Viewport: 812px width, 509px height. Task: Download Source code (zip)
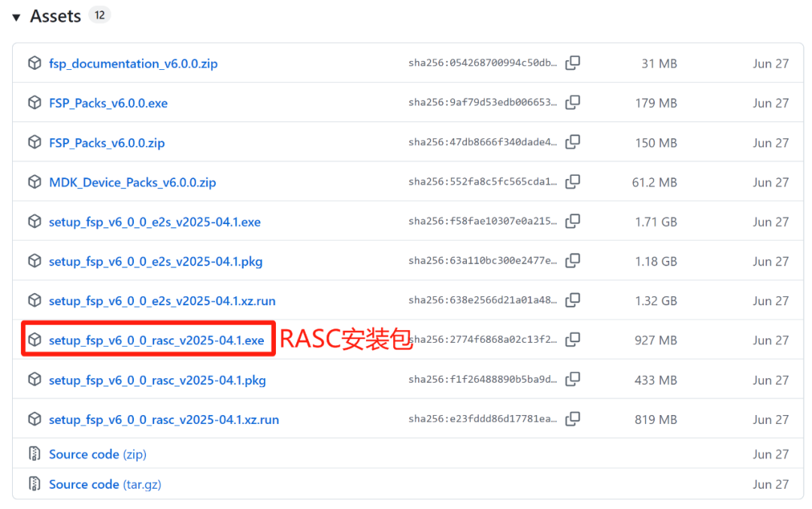coord(97,454)
